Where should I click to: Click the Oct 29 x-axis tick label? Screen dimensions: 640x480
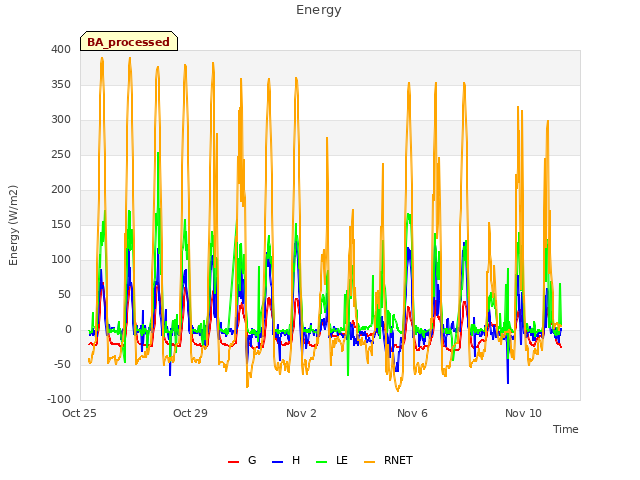pyautogui.click(x=190, y=413)
